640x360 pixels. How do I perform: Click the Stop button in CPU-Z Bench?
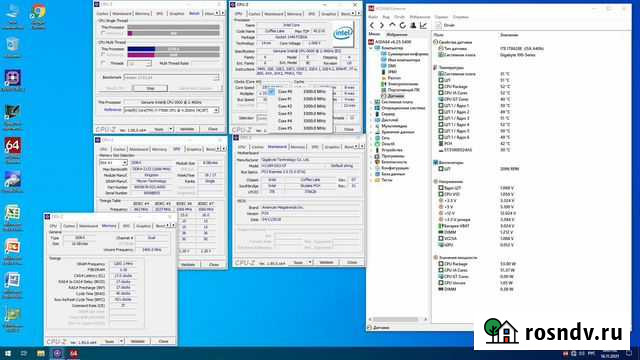click(150, 88)
